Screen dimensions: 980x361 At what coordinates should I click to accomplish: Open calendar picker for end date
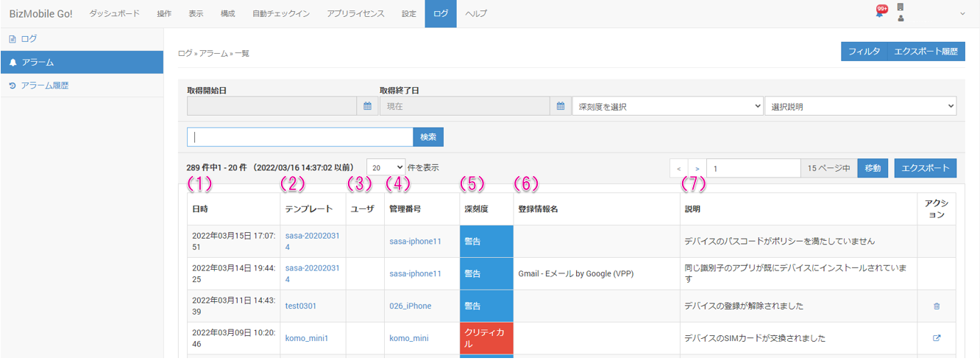560,107
